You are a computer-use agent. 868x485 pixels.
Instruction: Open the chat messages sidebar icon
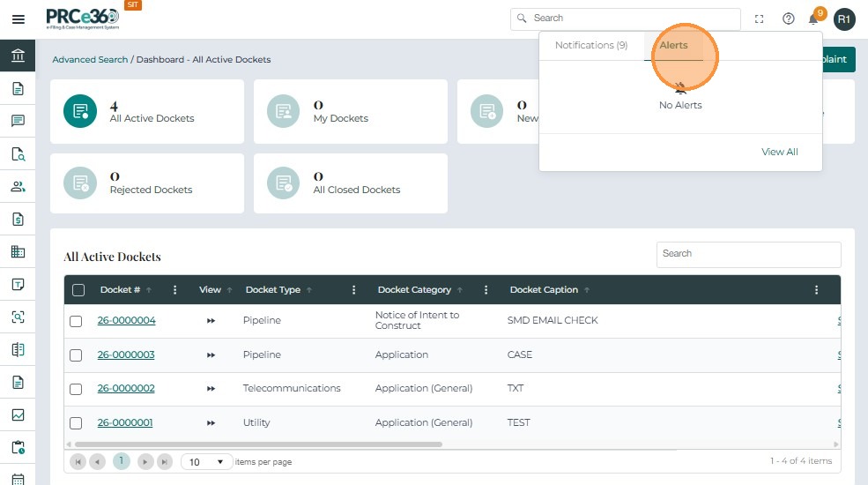pyautogui.click(x=18, y=121)
